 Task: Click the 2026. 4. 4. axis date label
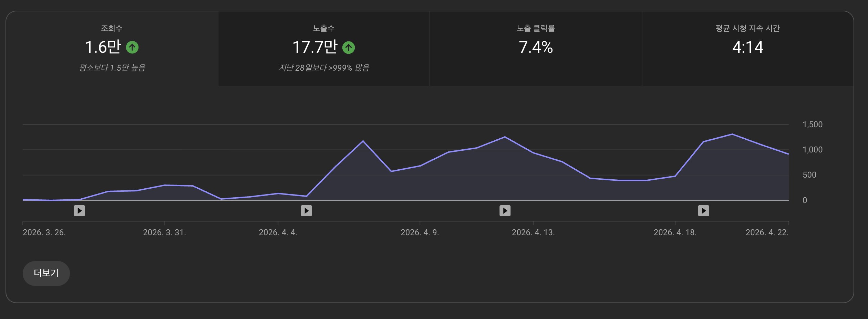[278, 232]
